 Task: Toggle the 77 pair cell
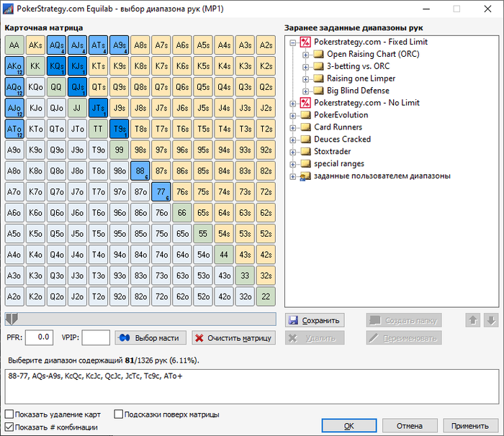161,192
